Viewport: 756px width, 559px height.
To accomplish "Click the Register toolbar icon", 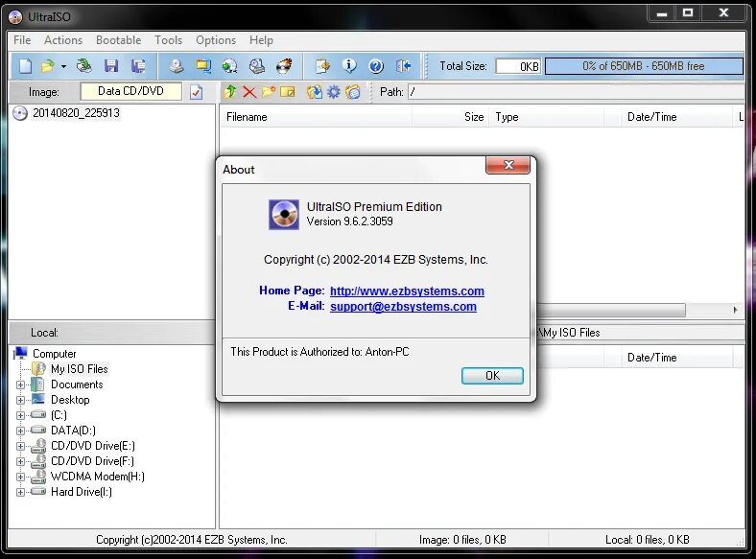I will coord(322,66).
